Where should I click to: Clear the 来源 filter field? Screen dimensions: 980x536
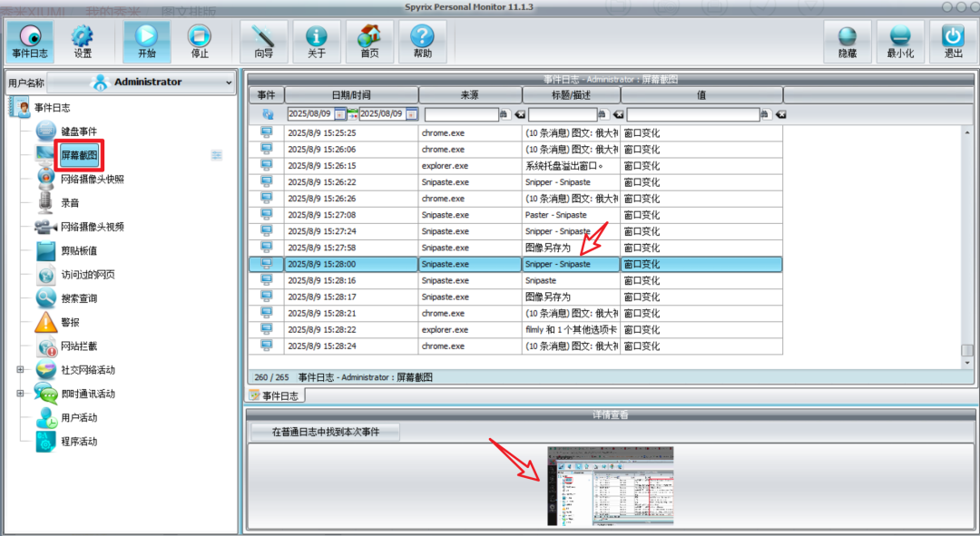[x=519, y=114]
